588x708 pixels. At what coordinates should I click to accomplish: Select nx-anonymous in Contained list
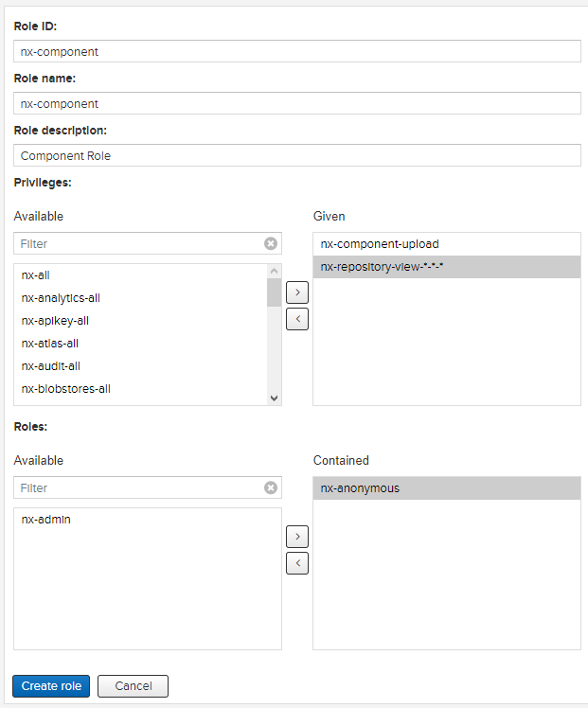(x=447, y=488)
